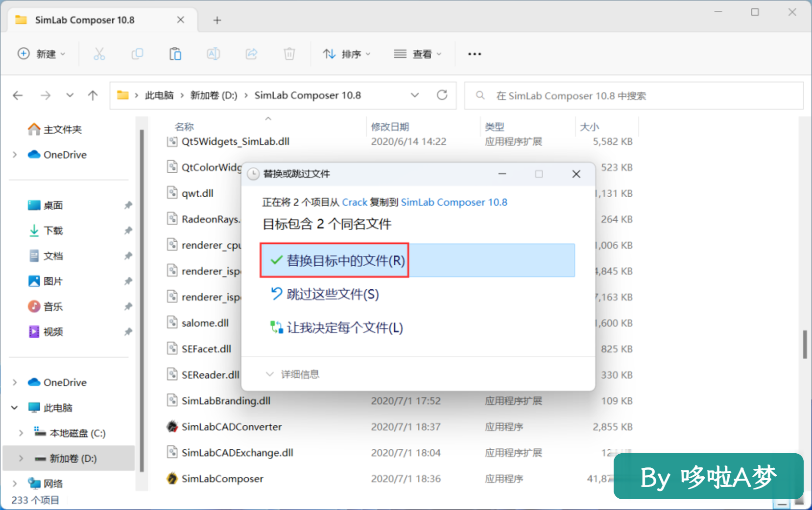Click the Rename icon in toolbar

(214, 54)
